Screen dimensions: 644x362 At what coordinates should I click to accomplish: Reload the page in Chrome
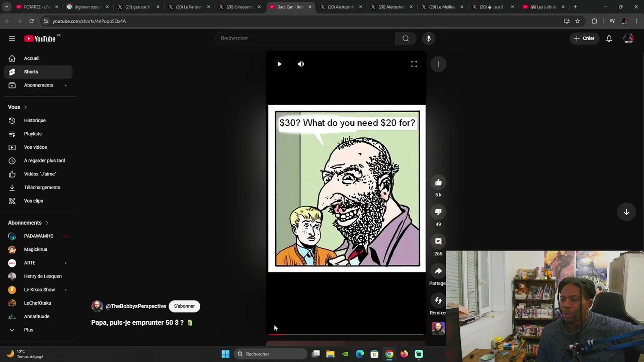[x=31, y=21]
